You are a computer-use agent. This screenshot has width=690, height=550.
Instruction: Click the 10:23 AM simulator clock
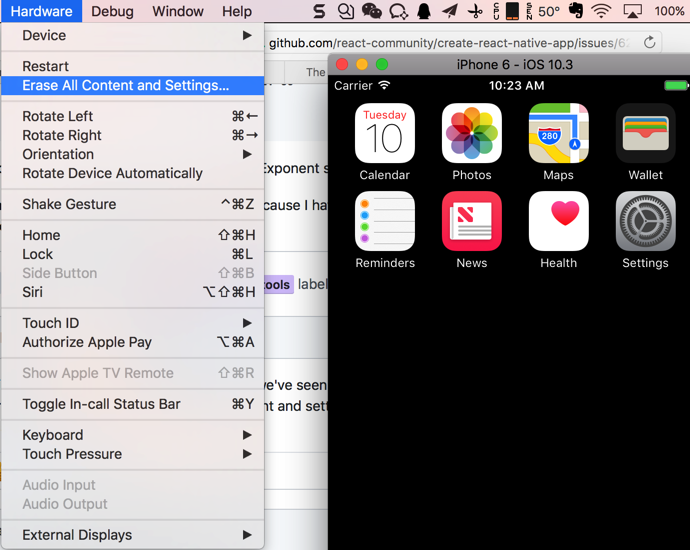pyautogui.click(x=516, y=85)
